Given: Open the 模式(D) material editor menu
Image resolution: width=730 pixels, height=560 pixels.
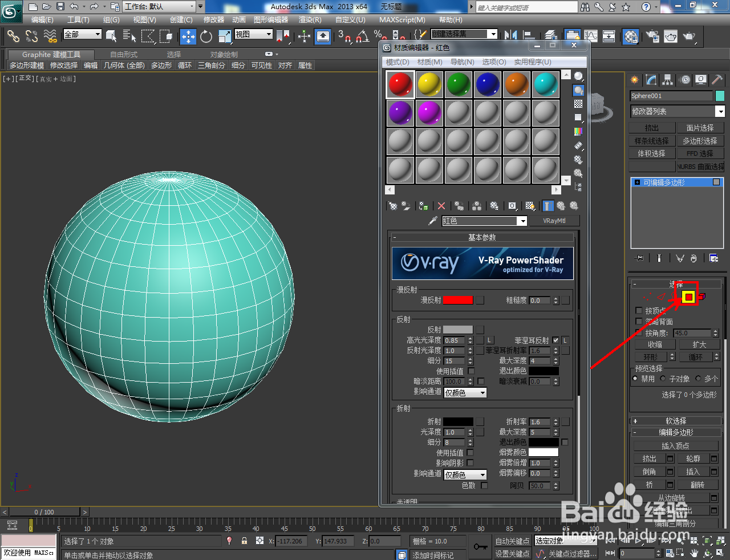Looking at the screenshot, I should coord(398,62).
